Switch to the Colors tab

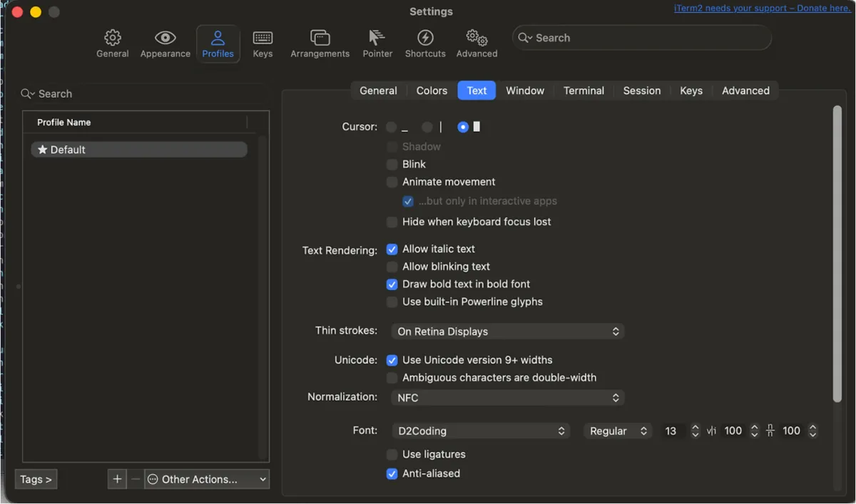coord(431,91)
